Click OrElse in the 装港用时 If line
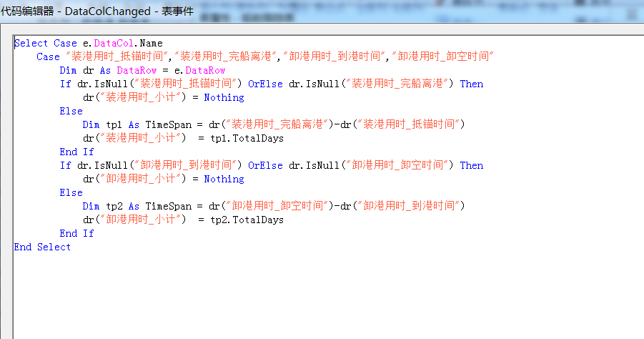This screenshot has height=339, width=644. [265, 84]
